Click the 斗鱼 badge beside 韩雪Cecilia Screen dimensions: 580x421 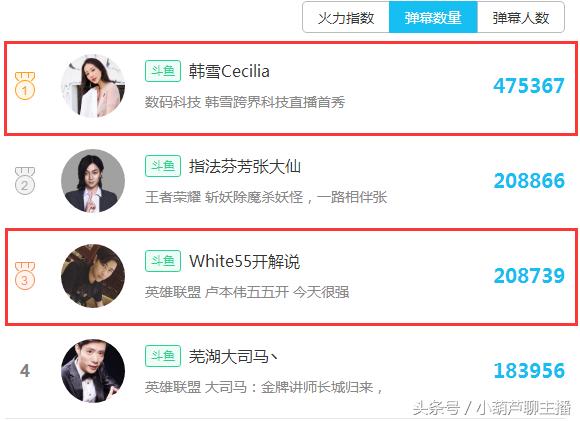point(163,71)
